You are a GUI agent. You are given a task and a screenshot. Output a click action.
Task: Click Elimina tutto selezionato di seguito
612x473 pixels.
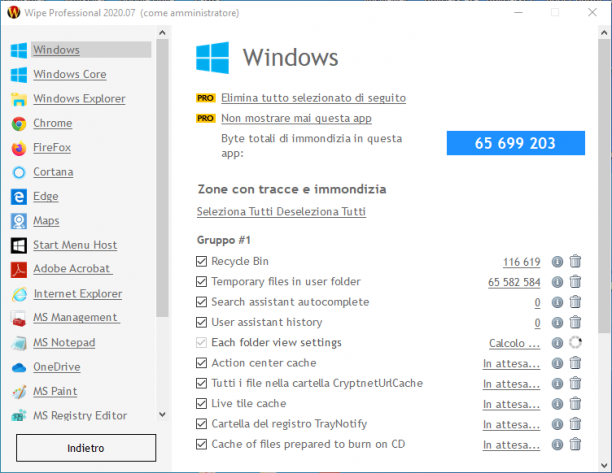(x=313, y=98)
